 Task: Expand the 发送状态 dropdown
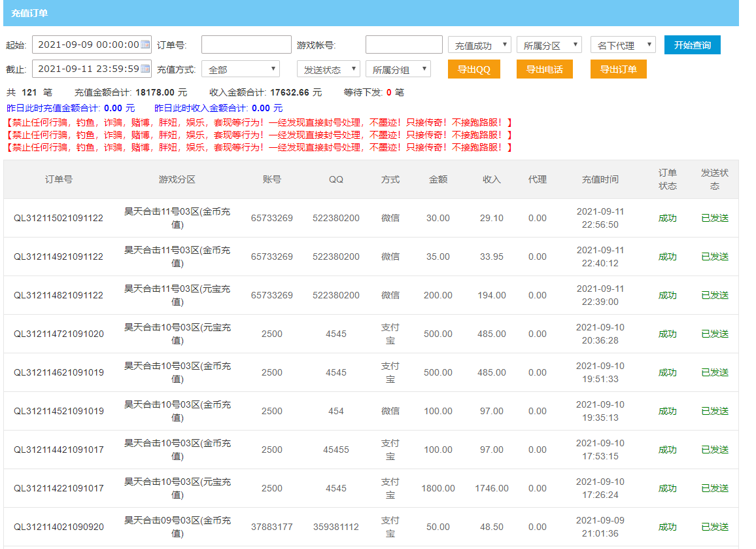328,69
